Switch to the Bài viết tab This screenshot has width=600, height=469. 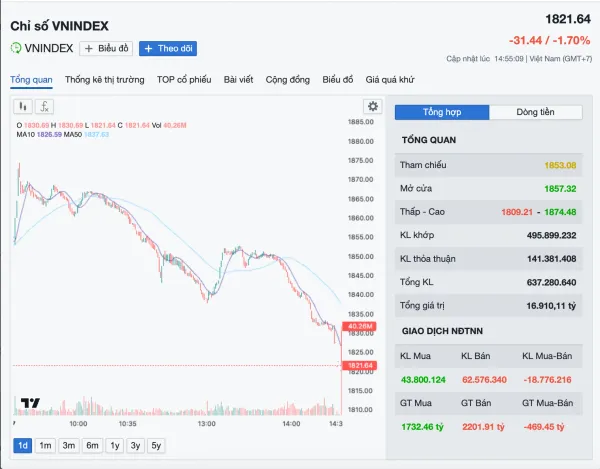coord(238,80)
